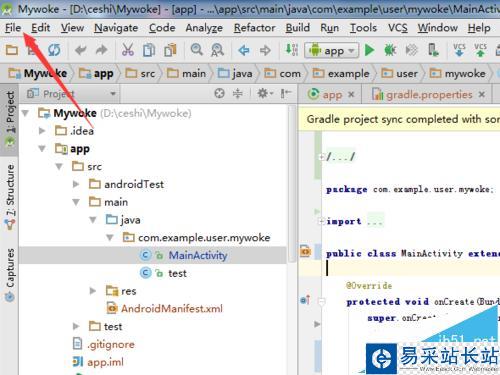Toggle the 7: Structure side tool window
500x375 pixels.
click(x=10, y=197)
